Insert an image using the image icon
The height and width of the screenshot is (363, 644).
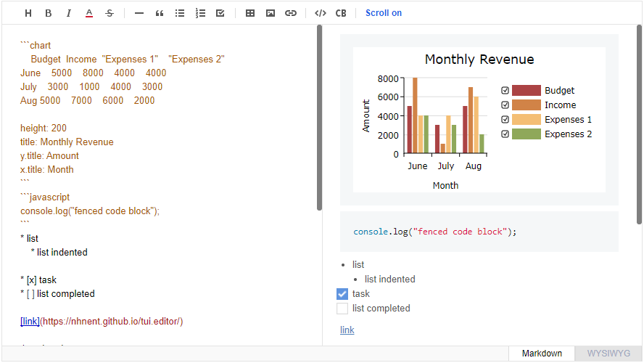[271, 13]
